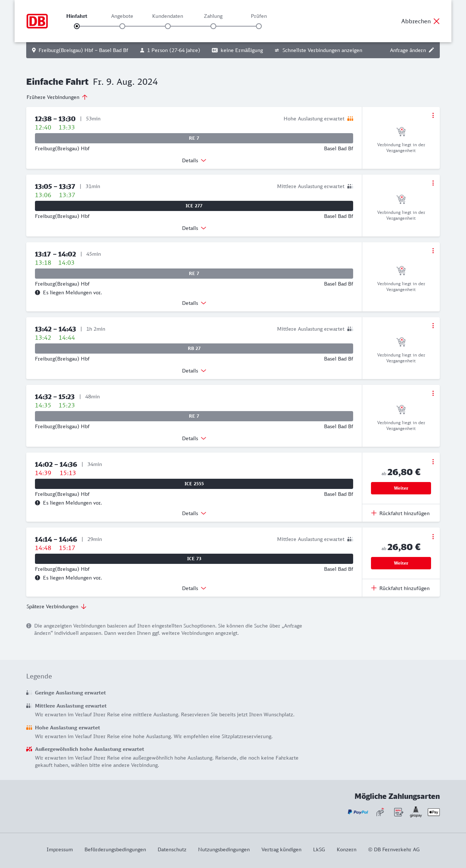Viewport: 466px width, 868px height.
Task: Open the Datenschutz footer link
Action: coord(172,849)
